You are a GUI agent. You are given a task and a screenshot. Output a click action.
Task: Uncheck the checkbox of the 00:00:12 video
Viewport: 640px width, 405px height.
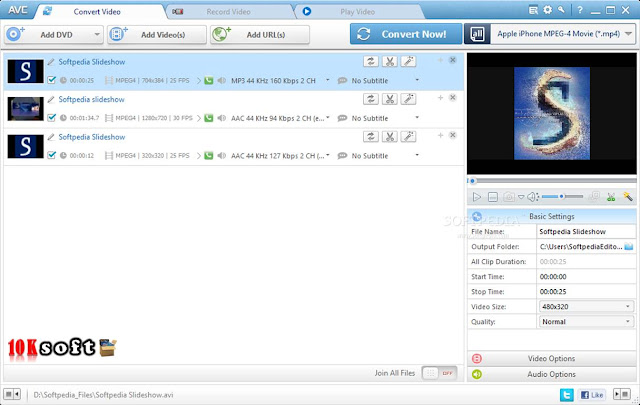point(51,155)
